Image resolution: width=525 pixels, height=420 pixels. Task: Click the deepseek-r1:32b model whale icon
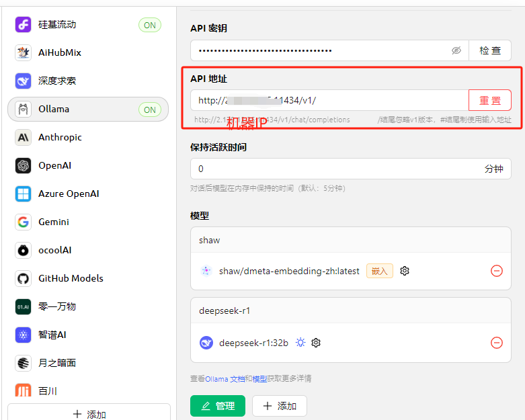coord(206,343)
